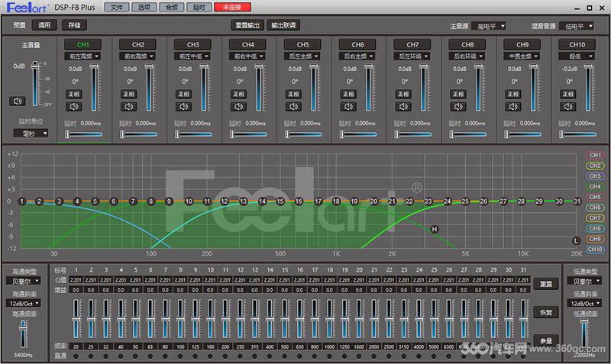Click the master volume slider handle

click(x=35, y=65)
